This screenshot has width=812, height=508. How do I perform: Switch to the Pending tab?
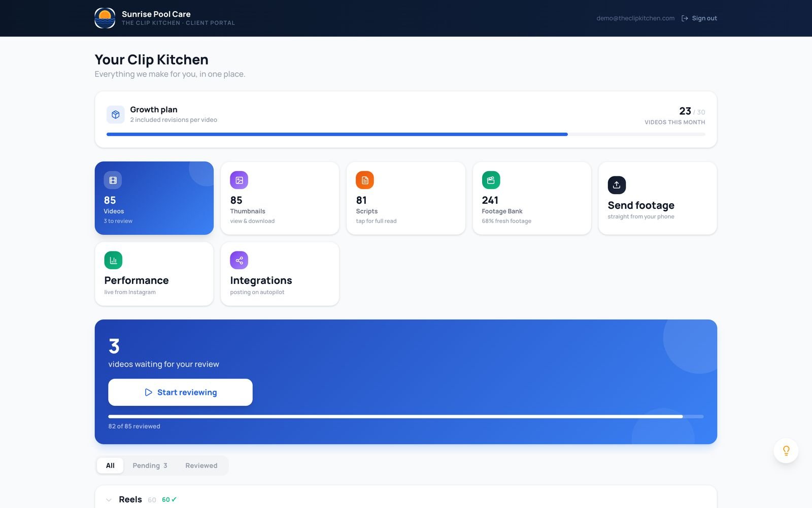coord(150,465)
